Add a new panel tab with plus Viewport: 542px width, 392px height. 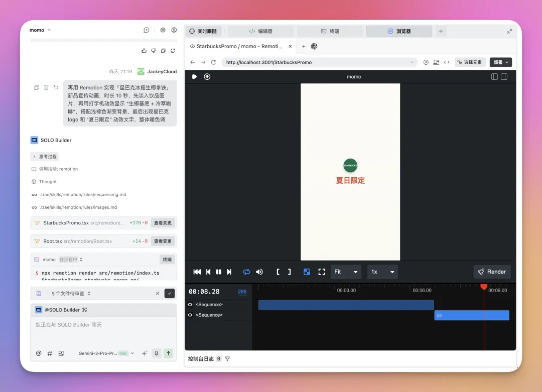(x=441, y=31)
